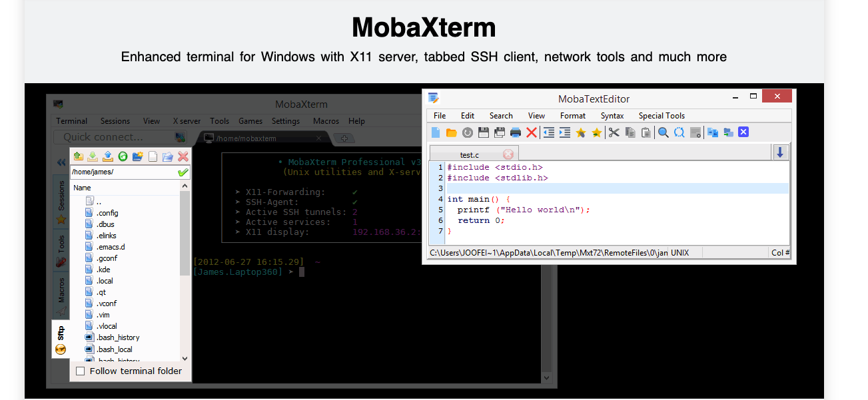This screenshot has height=400, width=868.
Task: Click the blue square X toolbar icon
Action: point(744,132)
